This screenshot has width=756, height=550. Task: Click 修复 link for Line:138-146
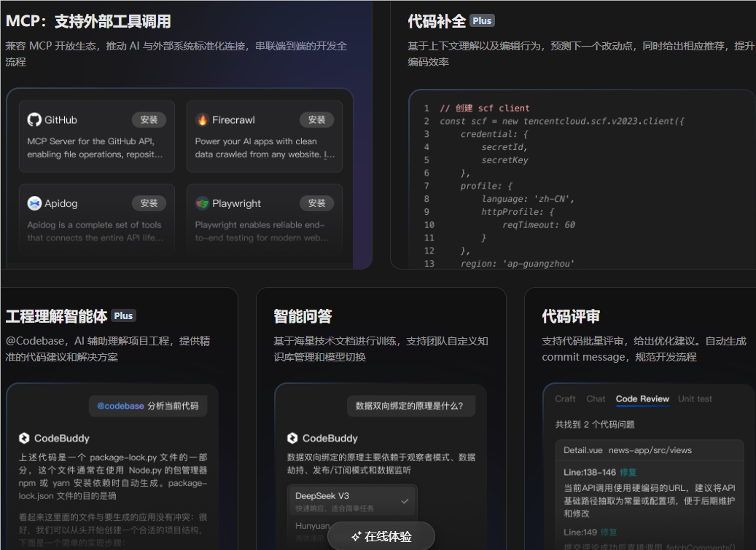(628, 473)
